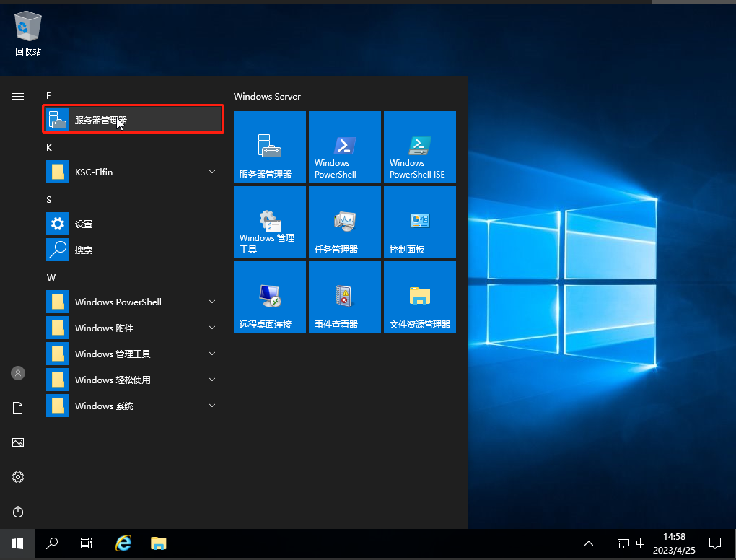
Task: Expand the Windows 轻松使用 folder
Action: tap(133, 380)
